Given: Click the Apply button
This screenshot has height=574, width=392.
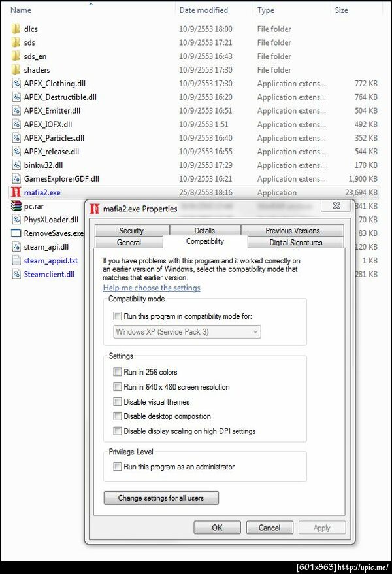Looking at the screenshot, I should 322,528.
